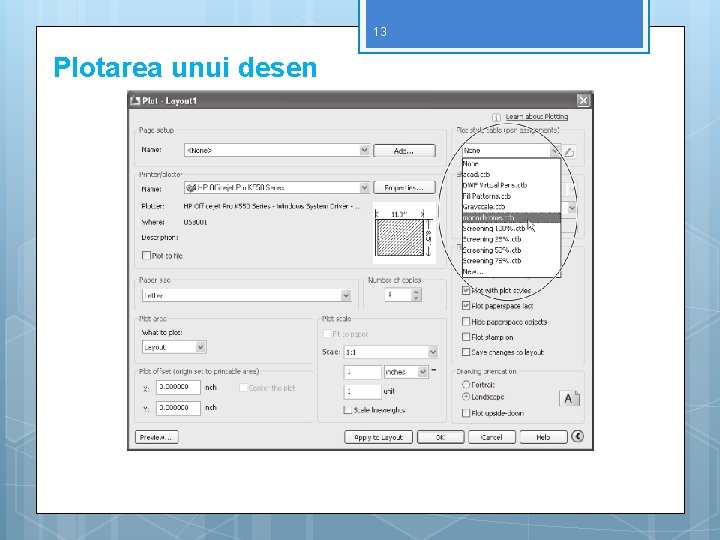This screenshot has width=720, height=540.
Task: Select Screening 75%.ctb option
Action: [511, 261]
